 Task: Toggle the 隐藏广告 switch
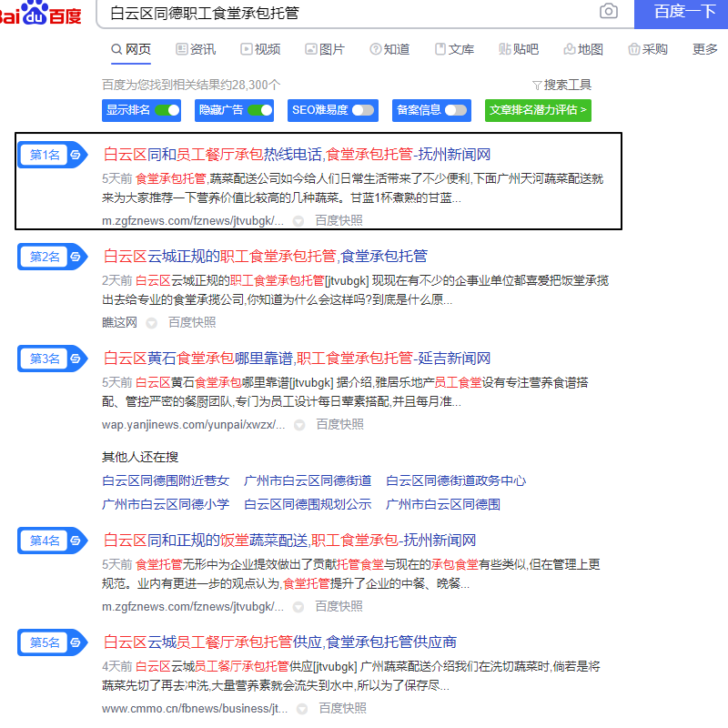coord(260,110)
